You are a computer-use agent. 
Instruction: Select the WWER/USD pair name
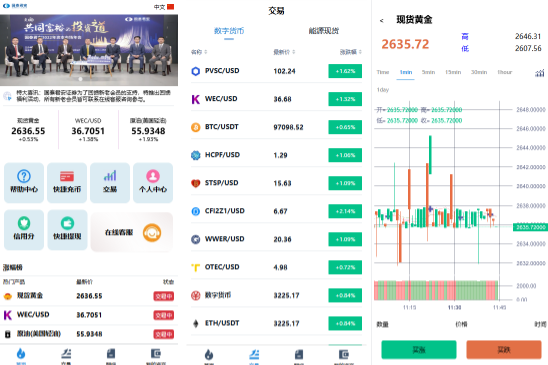(x=224, y=239)
